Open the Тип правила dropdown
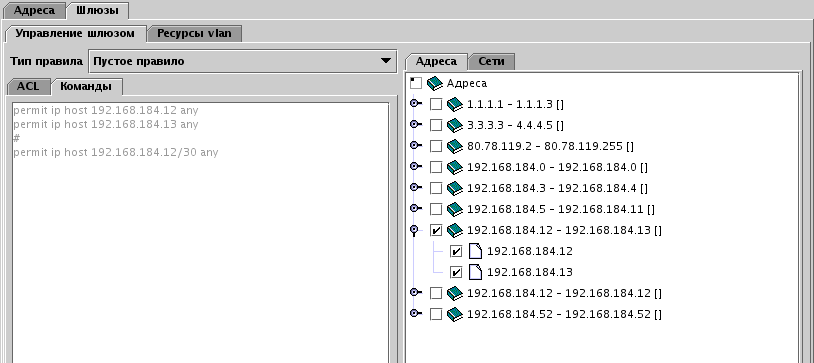Screen dimensions: 814x363 click(242, 61)
